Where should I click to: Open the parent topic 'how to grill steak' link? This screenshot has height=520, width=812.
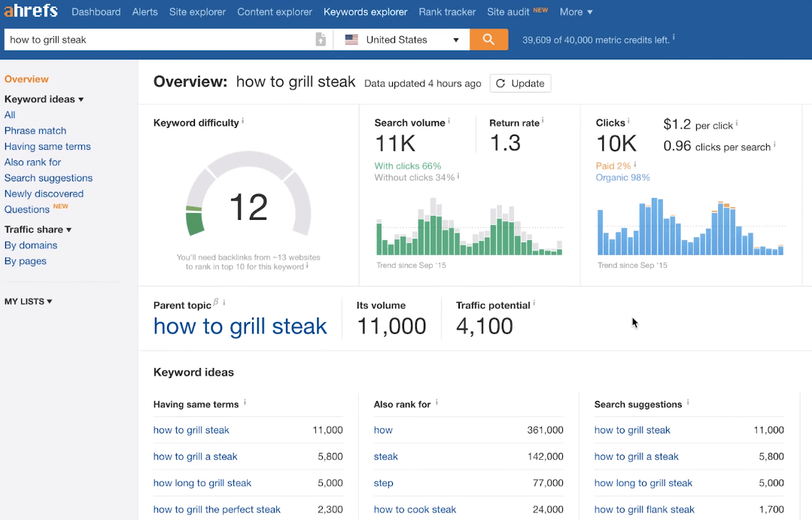[240, 326]
